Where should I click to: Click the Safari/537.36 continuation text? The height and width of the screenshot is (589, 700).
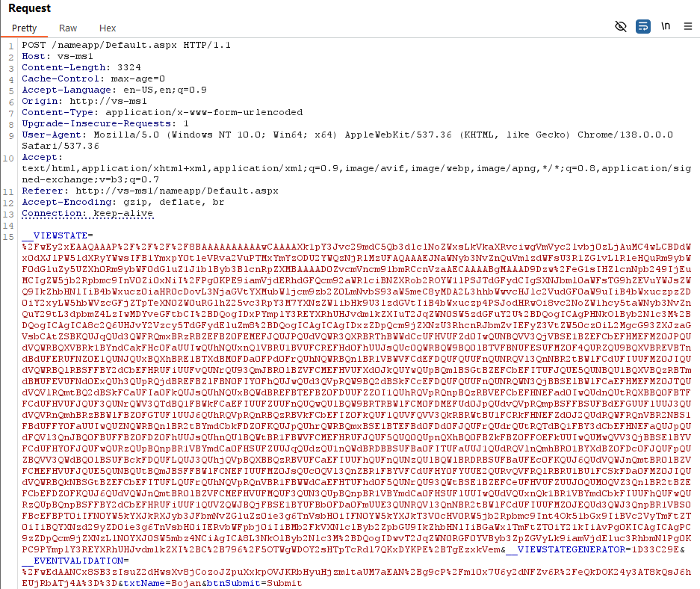tap(61, 146)
